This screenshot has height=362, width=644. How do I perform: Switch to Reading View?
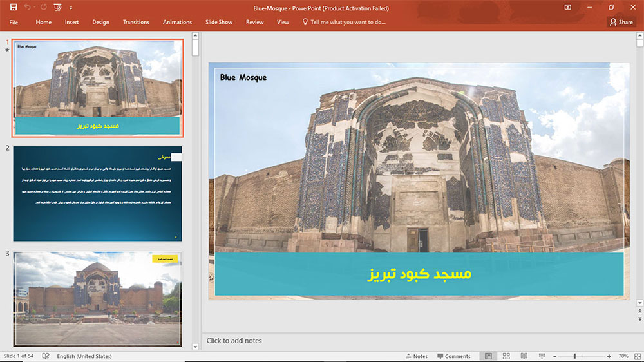click(524, 356)
